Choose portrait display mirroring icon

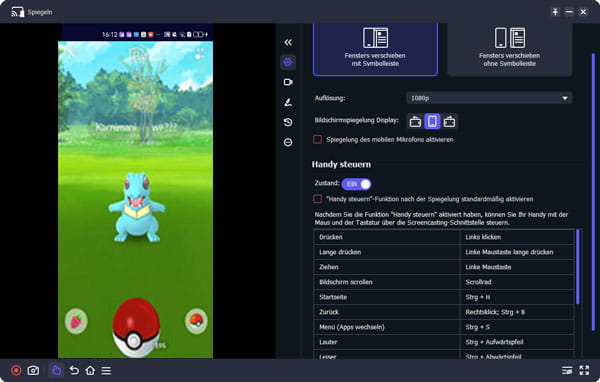tap(432, 122)
